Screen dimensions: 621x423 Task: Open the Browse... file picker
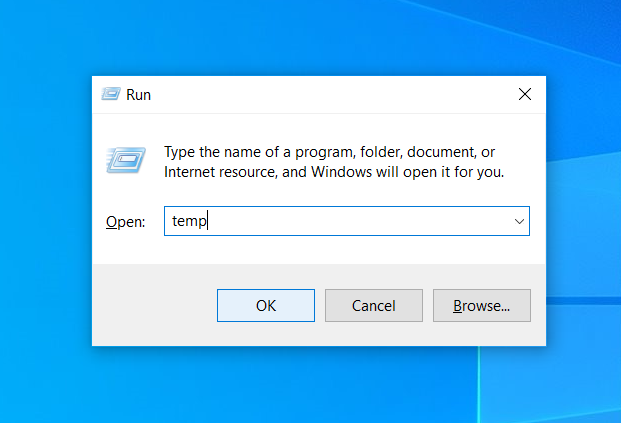tap(481, 306)
